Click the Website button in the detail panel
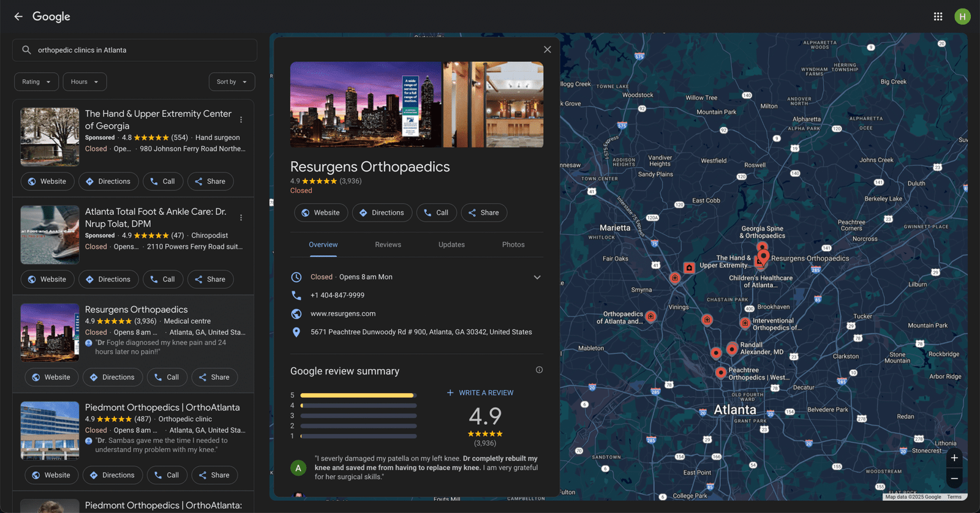The width and height of the screenshot is (980, 513). [321, 212]
